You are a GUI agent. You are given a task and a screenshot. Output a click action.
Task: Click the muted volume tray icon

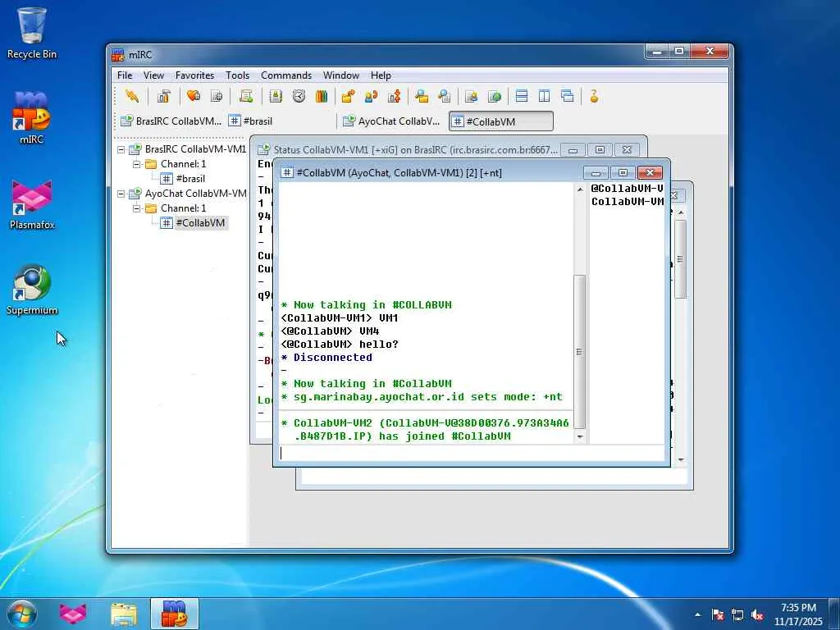757,615
